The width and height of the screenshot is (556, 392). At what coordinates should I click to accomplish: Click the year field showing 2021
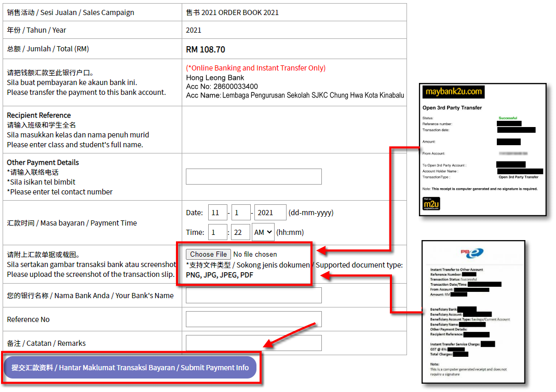(x=270, y=213)
